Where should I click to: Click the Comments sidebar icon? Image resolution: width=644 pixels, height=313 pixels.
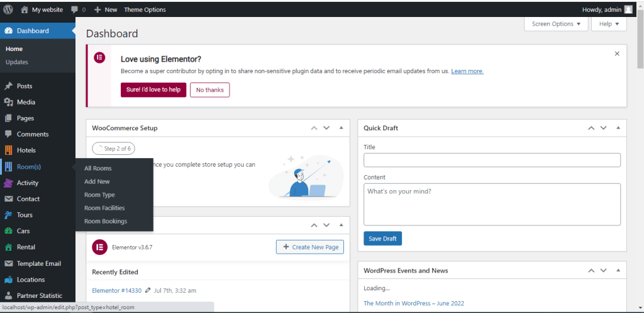click(x=8, y=134)
